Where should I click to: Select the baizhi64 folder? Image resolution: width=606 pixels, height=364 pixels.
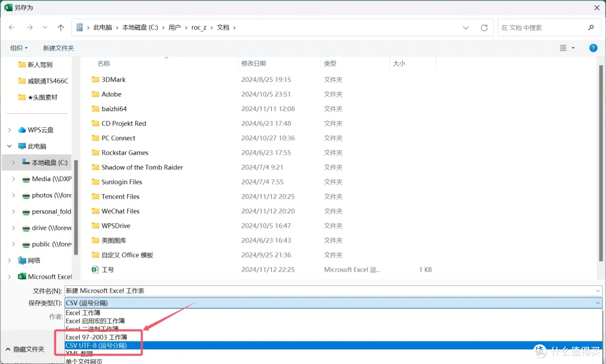click(109, 109)
